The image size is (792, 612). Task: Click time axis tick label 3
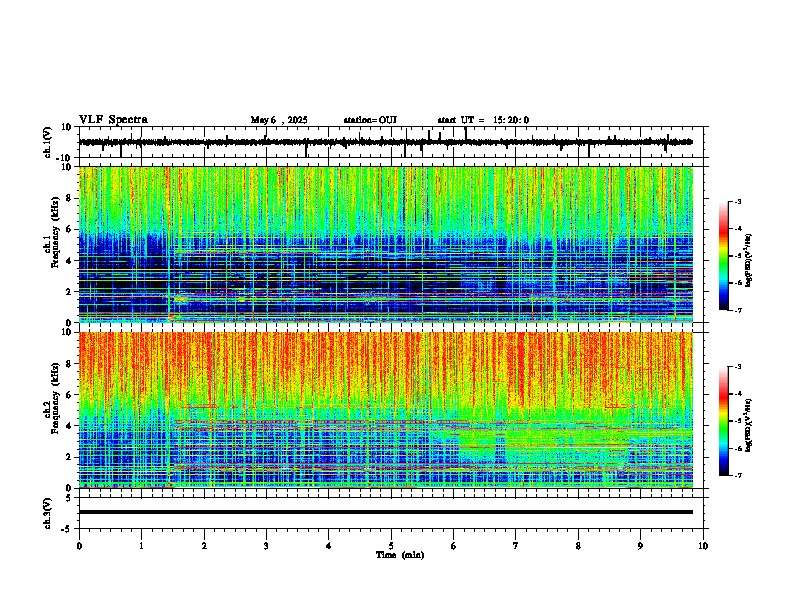click(x=266, y=546)
